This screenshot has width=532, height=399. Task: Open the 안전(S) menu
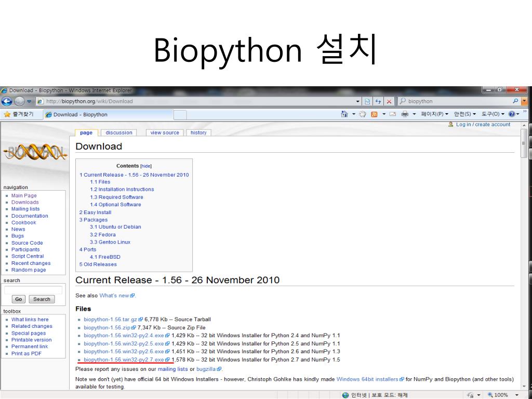[x=465, y=114]
